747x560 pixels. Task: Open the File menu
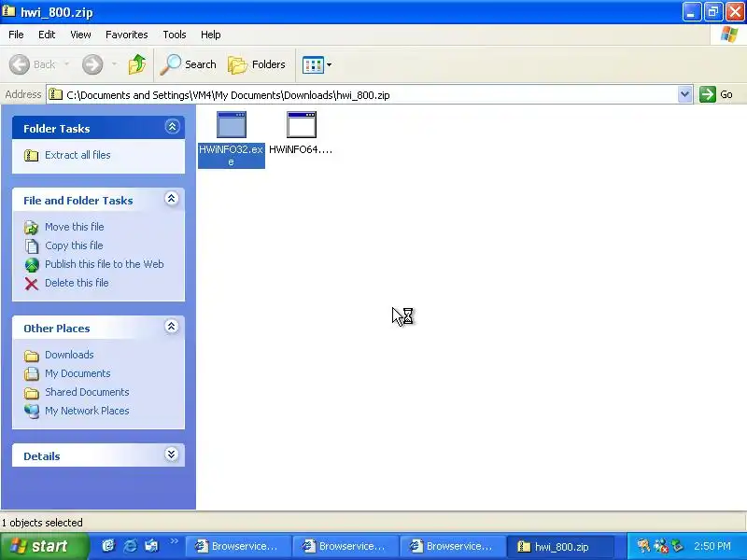(16, 35)
